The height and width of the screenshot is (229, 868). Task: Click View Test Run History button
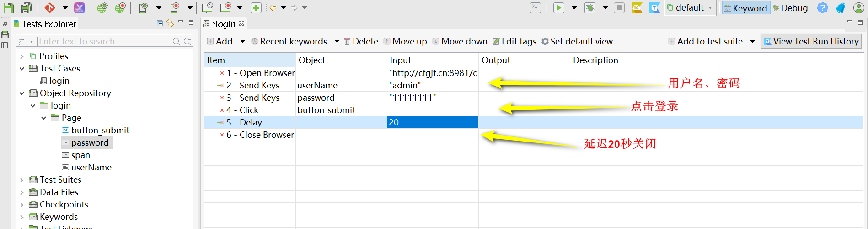coord(811,41)
